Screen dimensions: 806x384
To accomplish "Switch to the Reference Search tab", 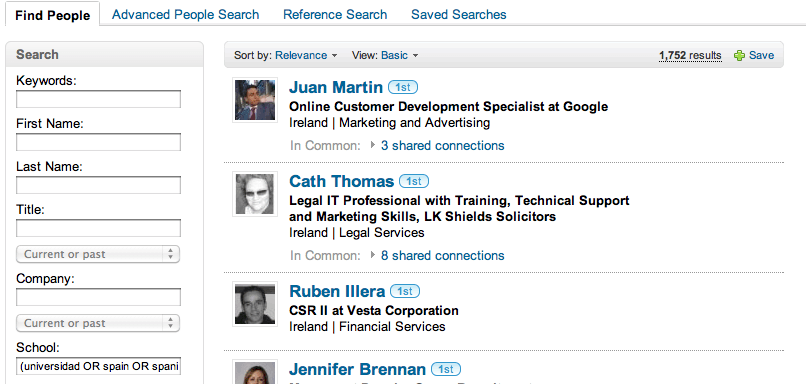I will coord(335,14).
